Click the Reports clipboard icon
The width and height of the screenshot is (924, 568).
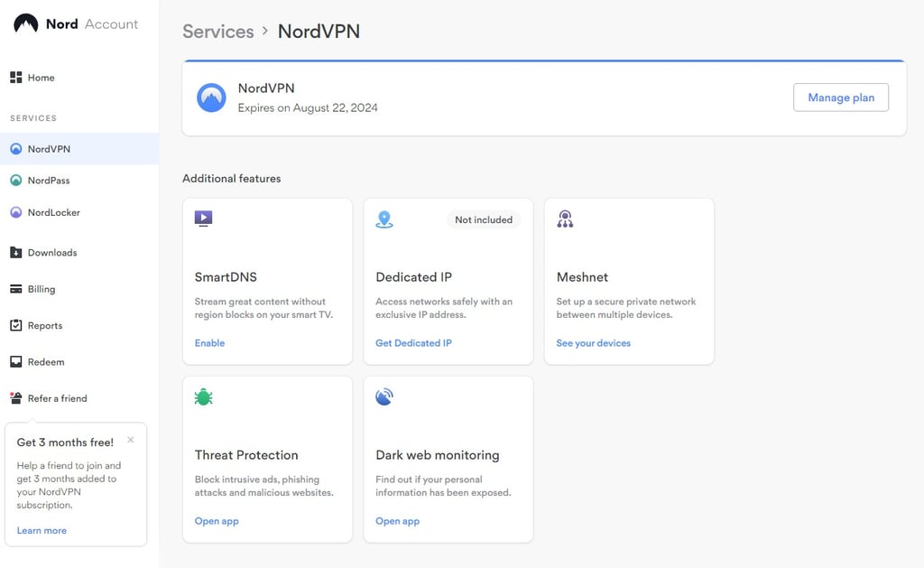[x=16, y=325]
